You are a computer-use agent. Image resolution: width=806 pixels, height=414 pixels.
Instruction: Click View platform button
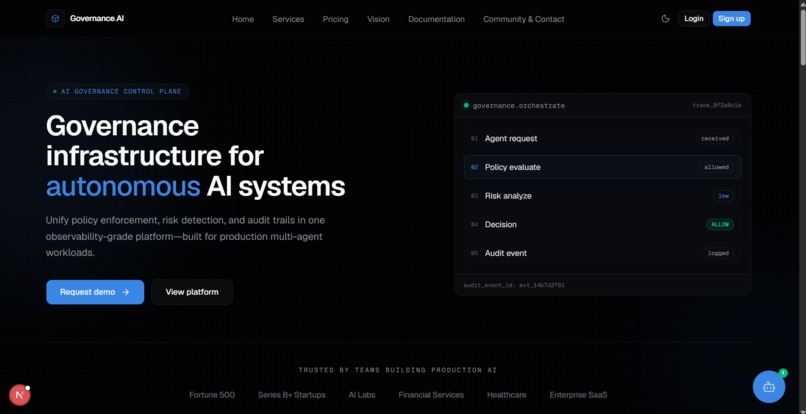pos(192,292)
